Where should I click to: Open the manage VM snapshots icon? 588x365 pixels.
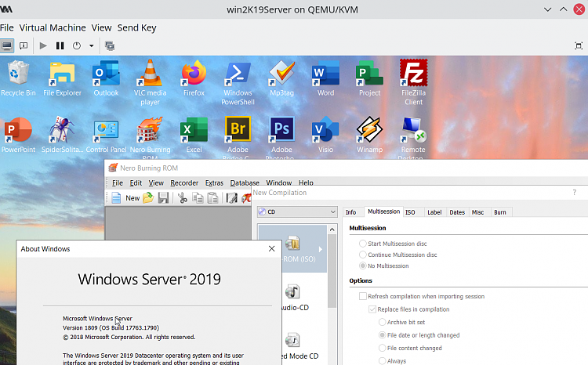[110, 45]
